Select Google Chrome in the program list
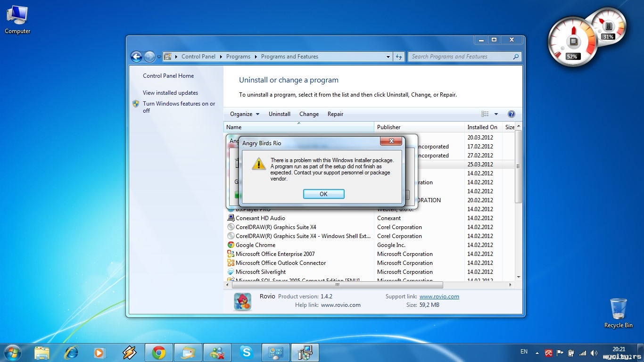This screenshot has width=644, height=362. (370, 245)
